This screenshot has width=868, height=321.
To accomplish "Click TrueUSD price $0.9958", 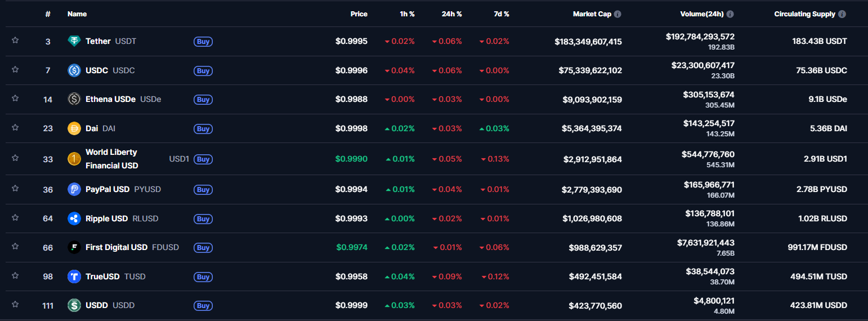I will [351, 277].
